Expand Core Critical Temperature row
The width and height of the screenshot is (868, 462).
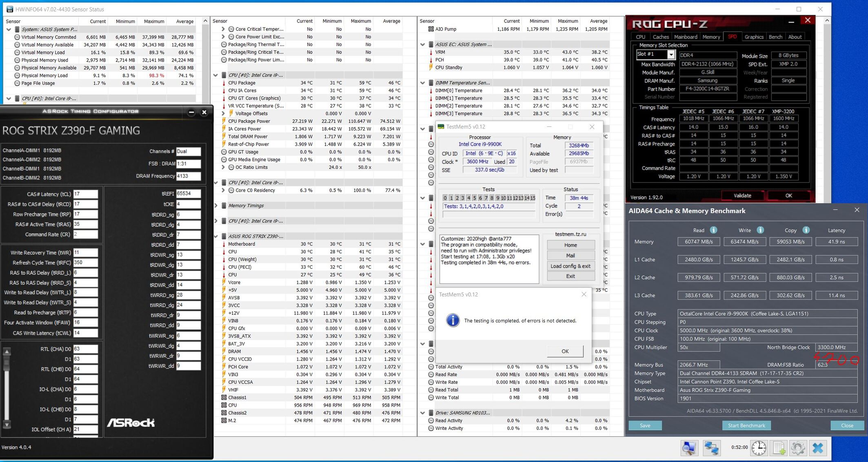pyautogui.click(x=223, y=29)
